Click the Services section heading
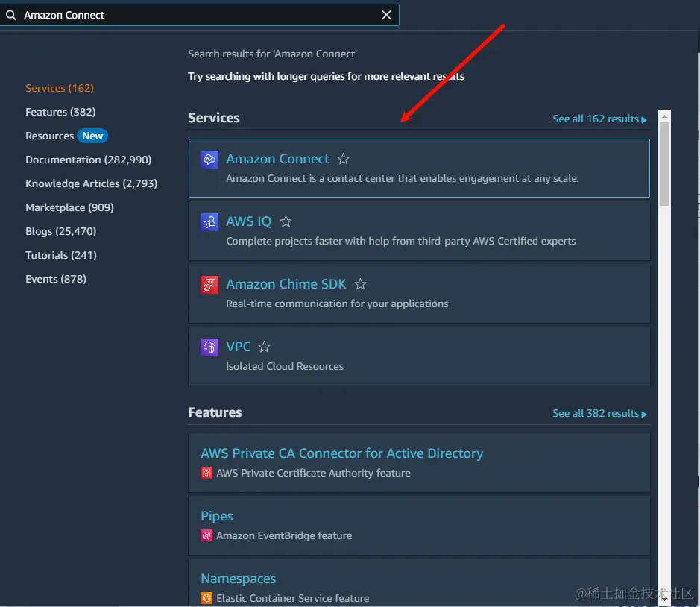Image resolution: width=700 pixels, height=607 pixels. [x=214, y=118]
